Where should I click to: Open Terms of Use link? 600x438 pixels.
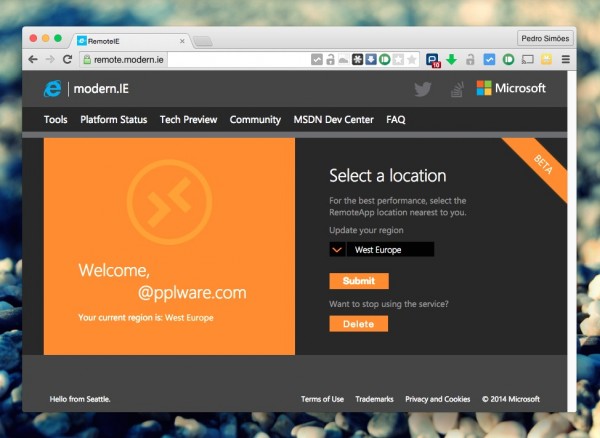click(x=322, y=399)
